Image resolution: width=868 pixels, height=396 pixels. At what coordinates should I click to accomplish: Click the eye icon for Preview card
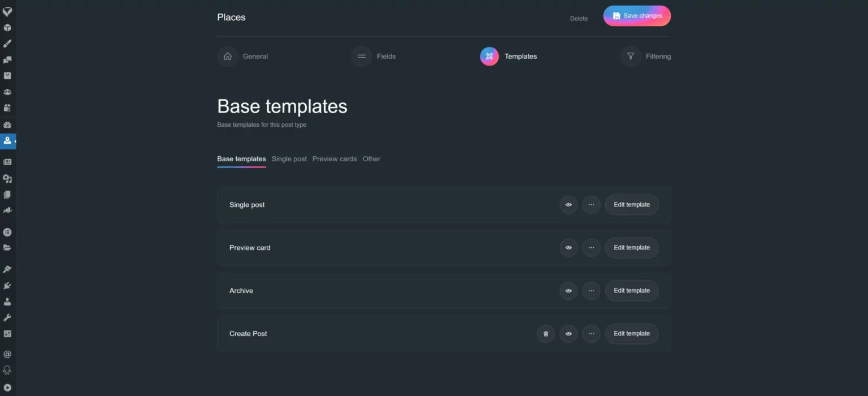point(568,248)
